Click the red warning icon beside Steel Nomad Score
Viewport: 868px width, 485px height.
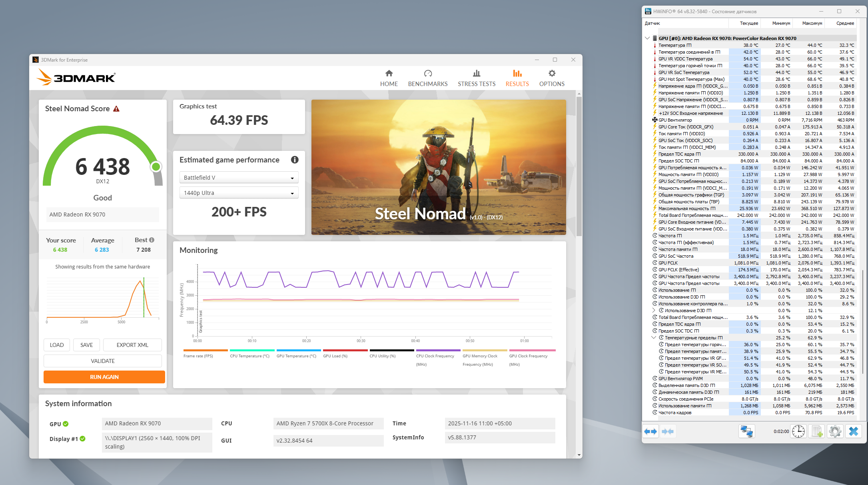[116, 109]
